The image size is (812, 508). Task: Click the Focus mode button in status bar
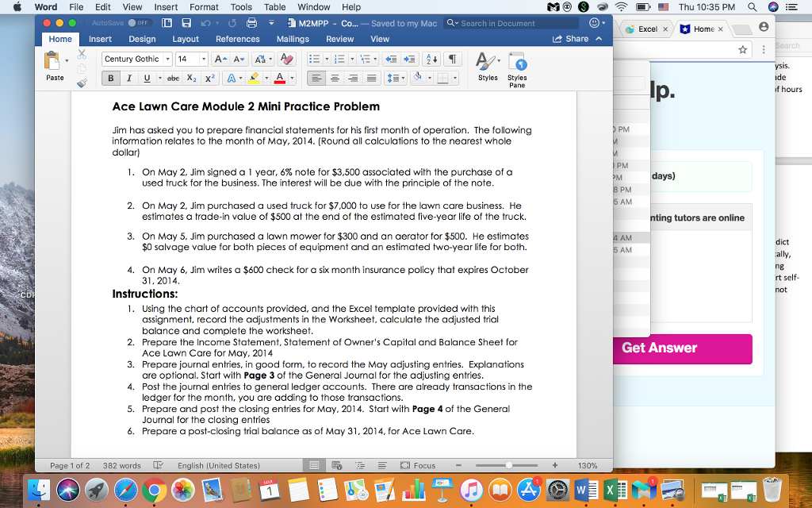tap(418, 465)
